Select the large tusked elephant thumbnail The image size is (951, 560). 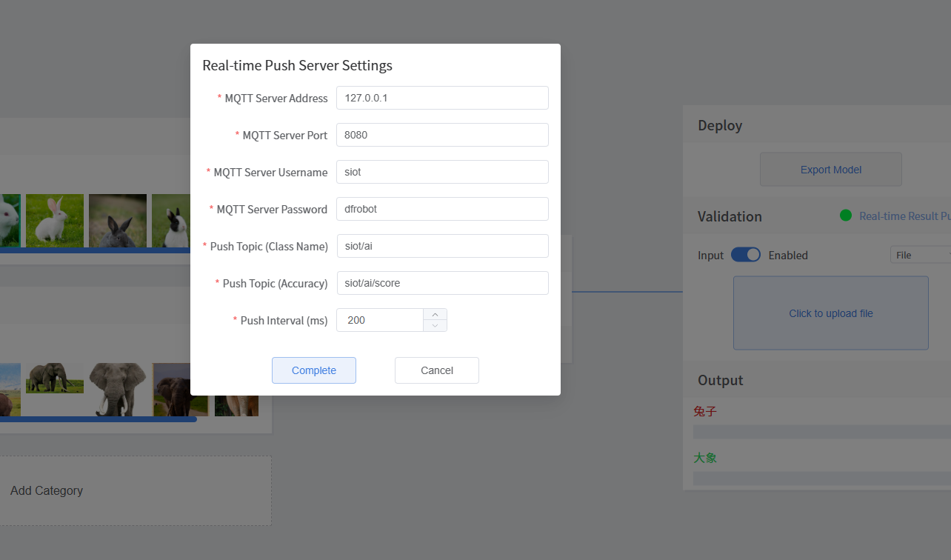point(118,389)
